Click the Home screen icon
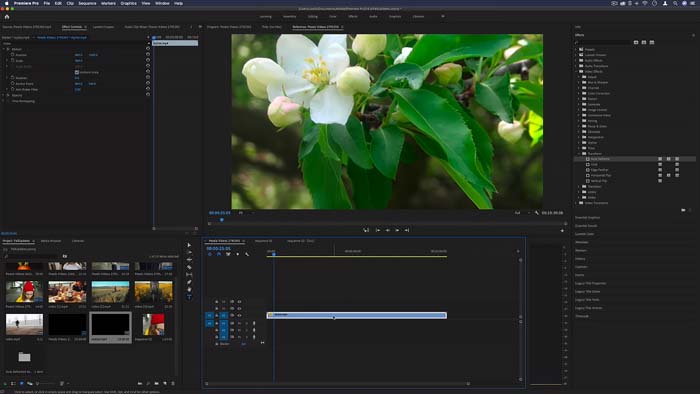This screenshot has width=700, height=394. (x=7, y=17)
